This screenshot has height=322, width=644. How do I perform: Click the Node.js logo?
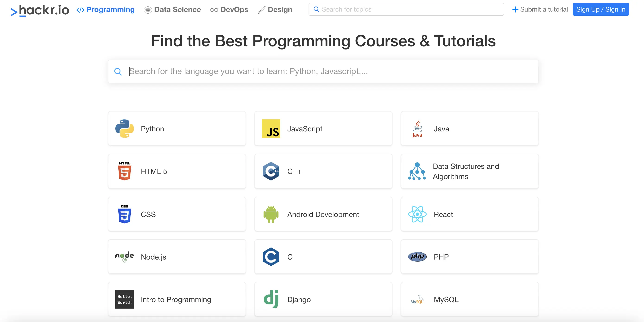(x=124, y=257)
